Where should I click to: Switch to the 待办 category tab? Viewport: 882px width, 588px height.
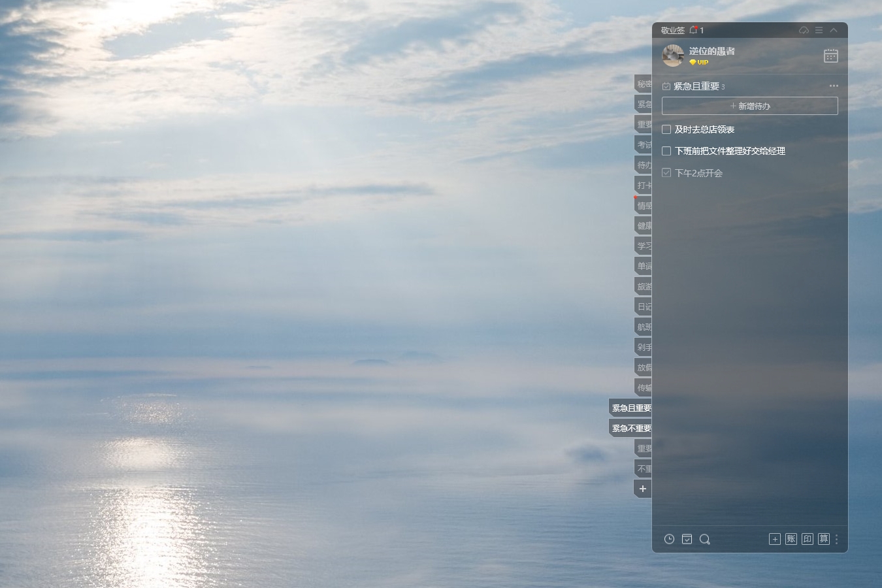(644, 165)
